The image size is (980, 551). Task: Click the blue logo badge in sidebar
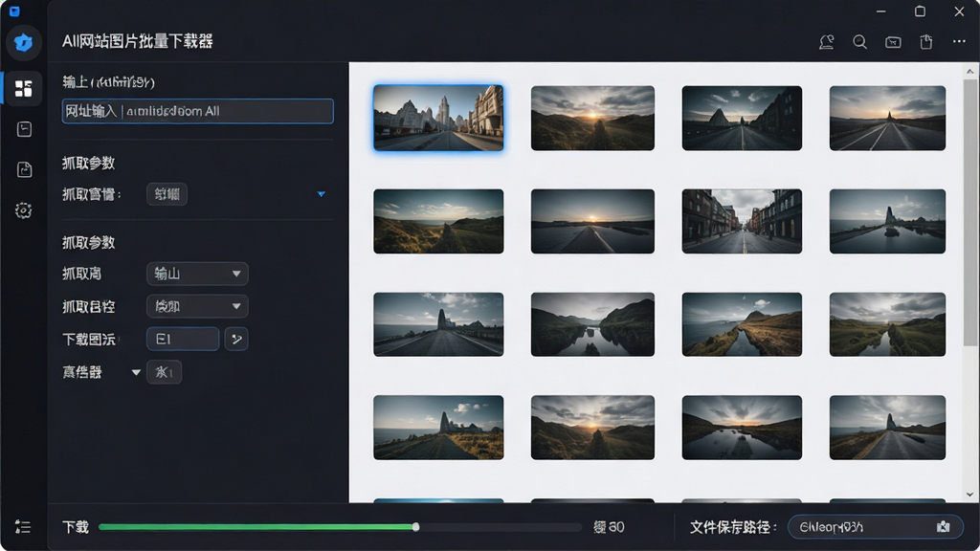pyautogui.click(x=24, y=42)
